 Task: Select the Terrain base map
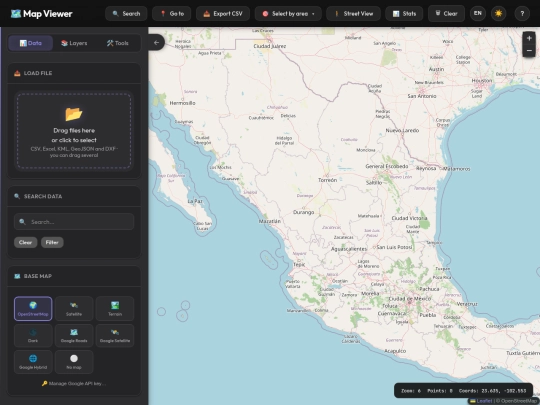[115, 309]
